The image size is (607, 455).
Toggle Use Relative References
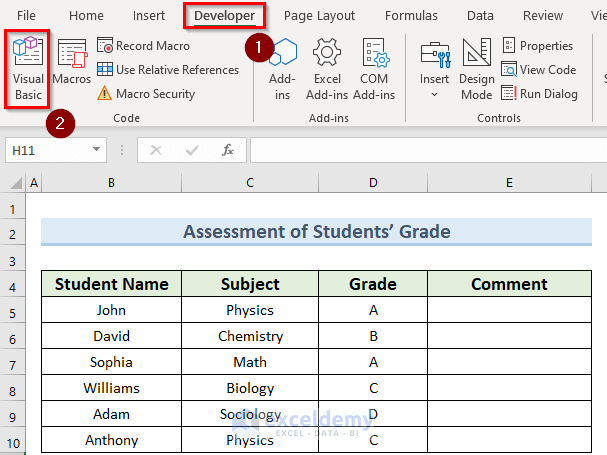[x=167, y=70]
